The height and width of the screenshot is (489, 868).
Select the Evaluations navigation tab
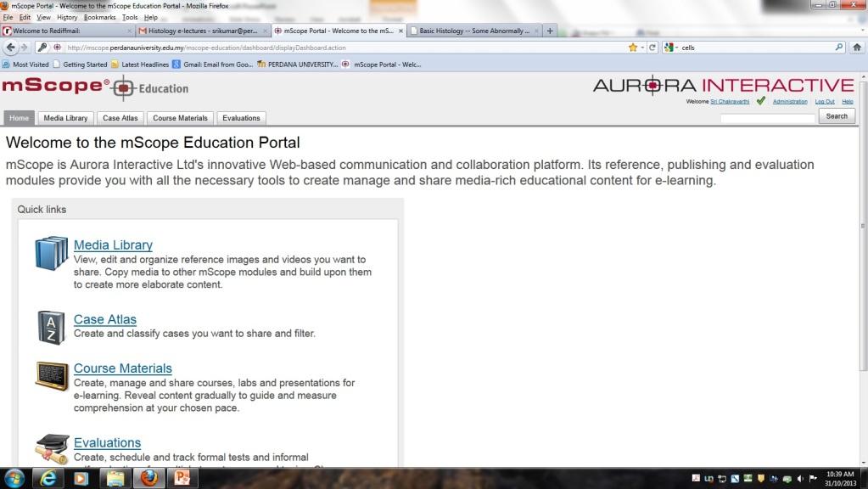241,118
